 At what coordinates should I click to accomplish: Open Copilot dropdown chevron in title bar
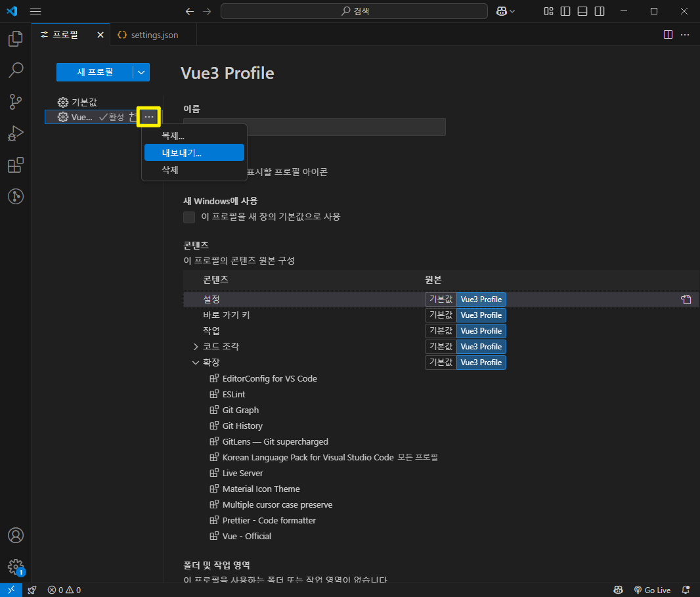click(x=512, y=11)
